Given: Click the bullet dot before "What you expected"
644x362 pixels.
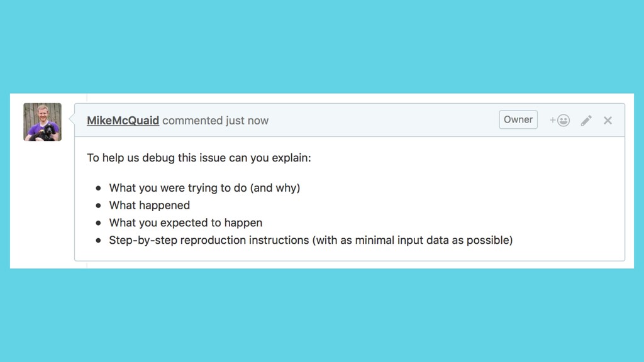Looking at the screenshot, I should pyautogui.click(x=98, y=223).
